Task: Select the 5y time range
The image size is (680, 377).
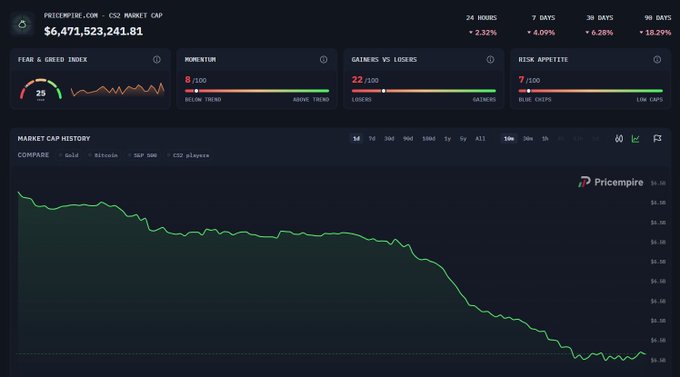Action: click(463, 138)
